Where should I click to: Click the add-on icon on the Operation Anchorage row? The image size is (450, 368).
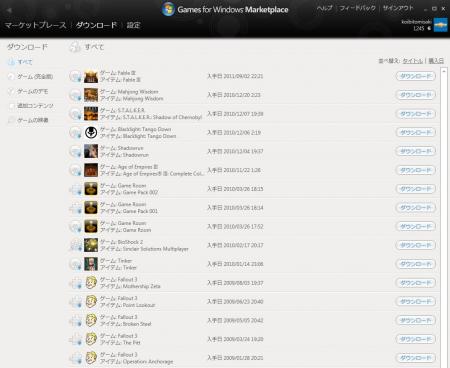(76, 358)
